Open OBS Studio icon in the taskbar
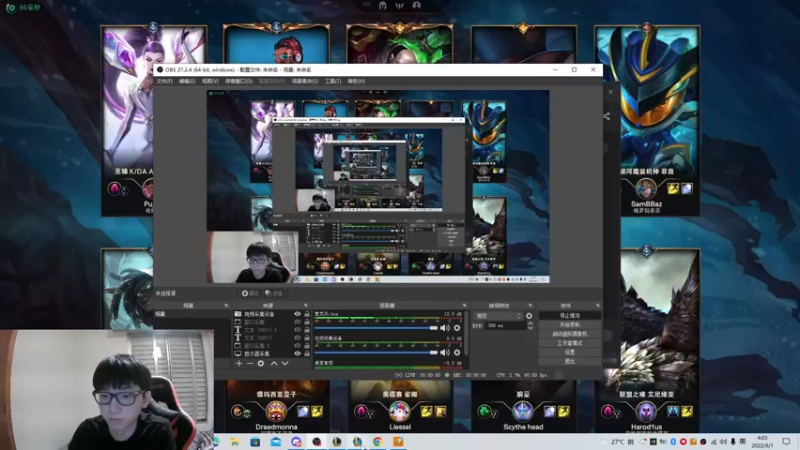The height and width of the screenshot is (450, 800). (x=316, y=442)
